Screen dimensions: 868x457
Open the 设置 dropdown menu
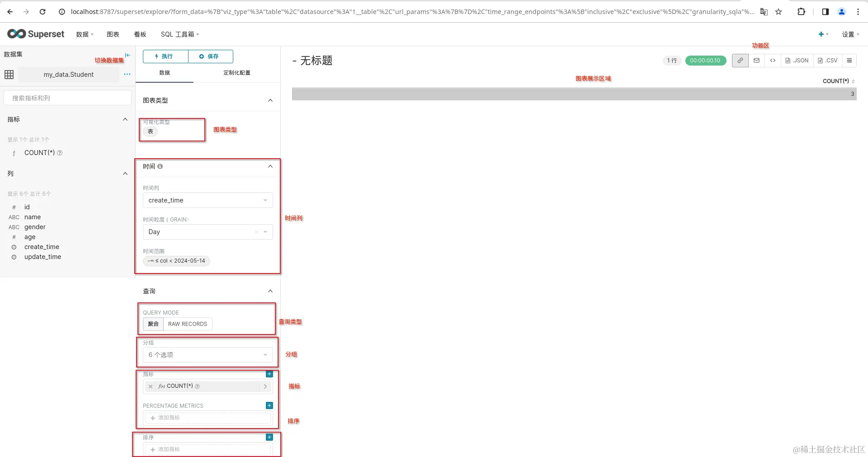click(850, 34)
